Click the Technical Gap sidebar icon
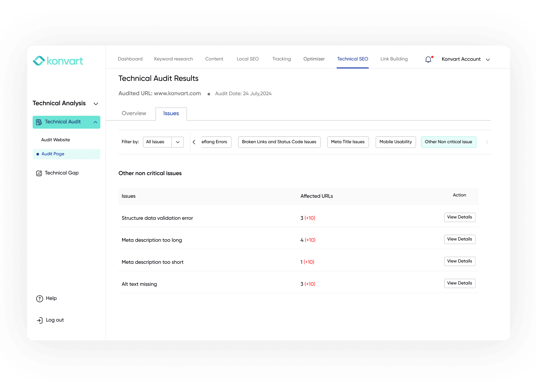 pyautogui.click(x=39, y=173)
